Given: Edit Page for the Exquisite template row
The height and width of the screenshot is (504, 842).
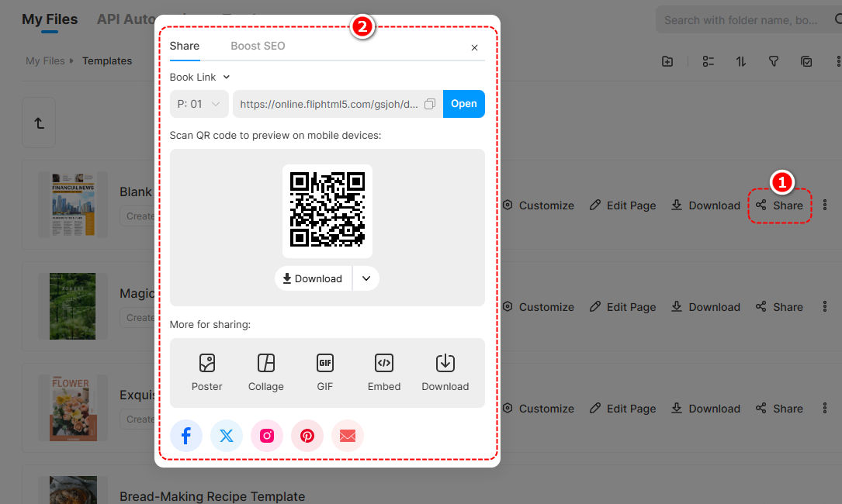Looking at the screenshot, I should (x=622, y=408).
